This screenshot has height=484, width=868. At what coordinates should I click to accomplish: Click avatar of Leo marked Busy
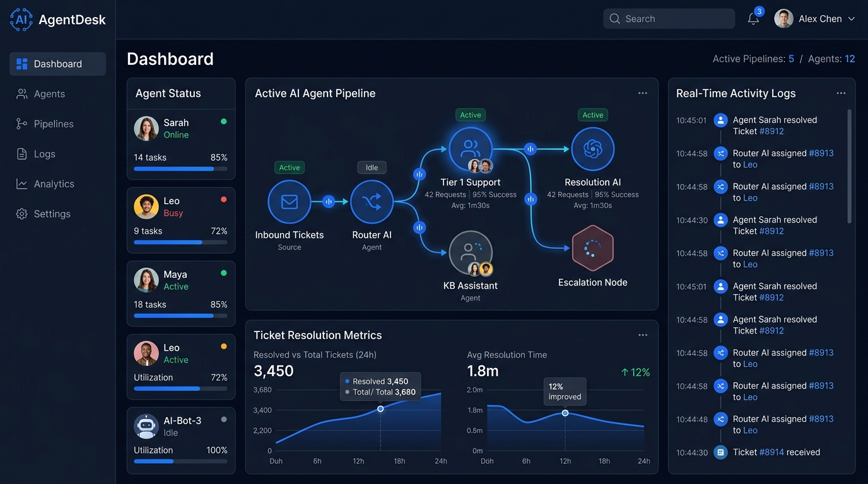pyautogui.click(x=146, y=207)
